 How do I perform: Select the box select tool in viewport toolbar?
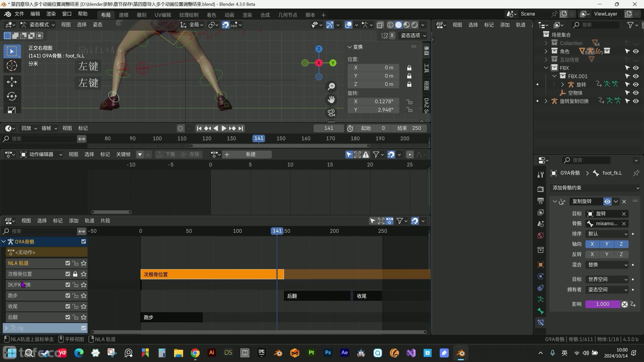tap(12, 51)
